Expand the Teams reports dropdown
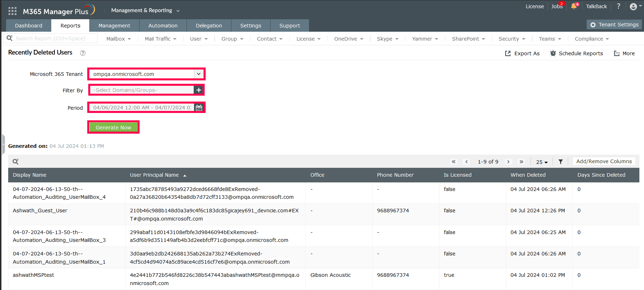 [x=550, y=39]
